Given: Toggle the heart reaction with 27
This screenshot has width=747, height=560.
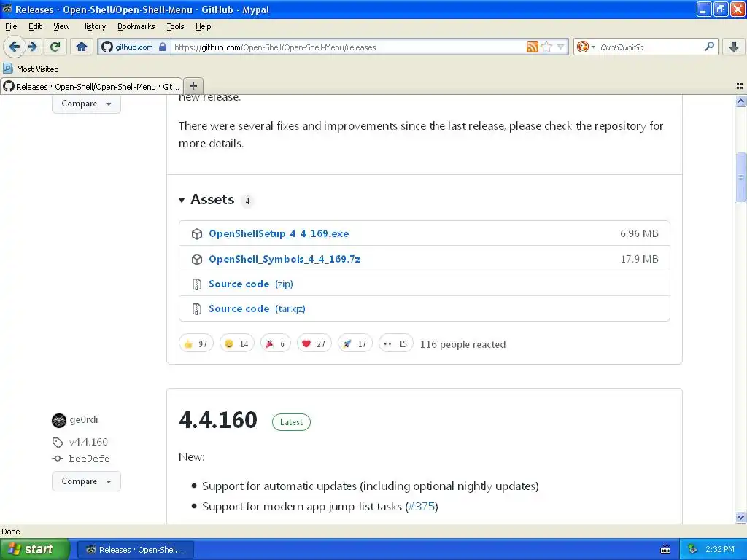Looking at the screenshot, I should (x=314, y=343).
